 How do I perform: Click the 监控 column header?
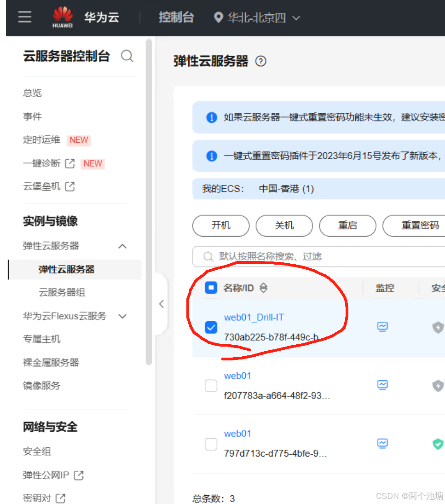click(x=385, y=288)
